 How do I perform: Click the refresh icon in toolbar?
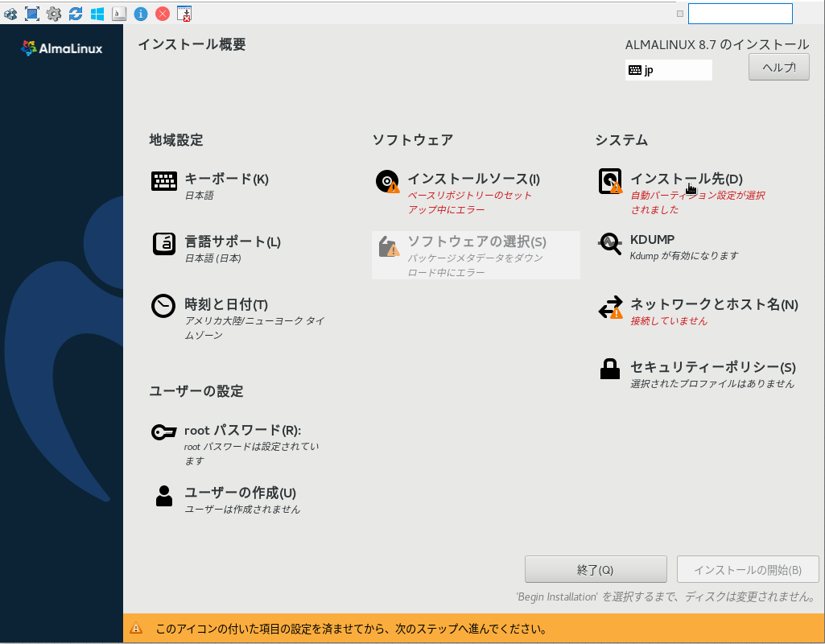pyautogui.click(x=75, y=13)
